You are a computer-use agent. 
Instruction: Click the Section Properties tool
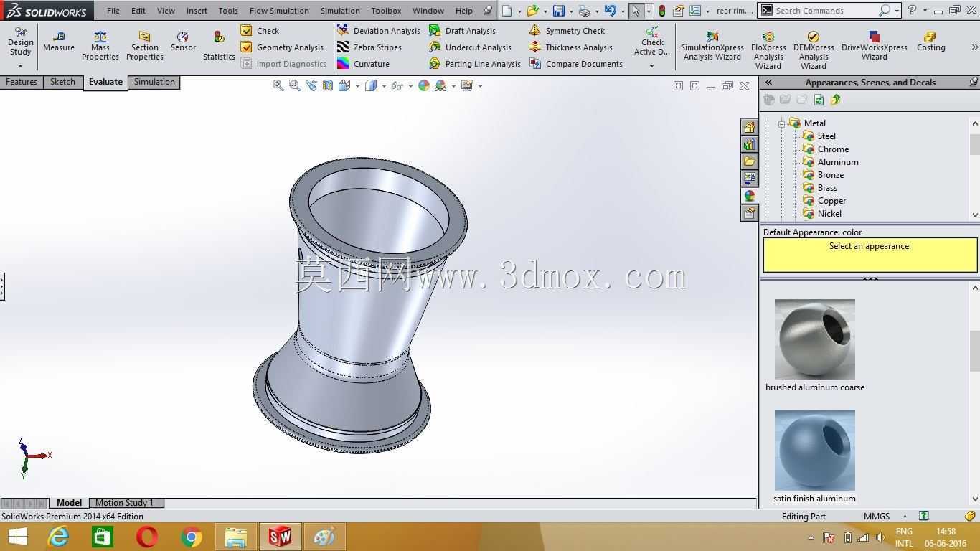click(x=145, y=46)
